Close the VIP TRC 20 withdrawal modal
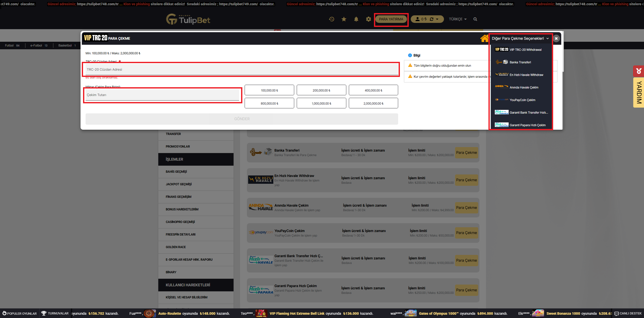 tap(556, 38)
